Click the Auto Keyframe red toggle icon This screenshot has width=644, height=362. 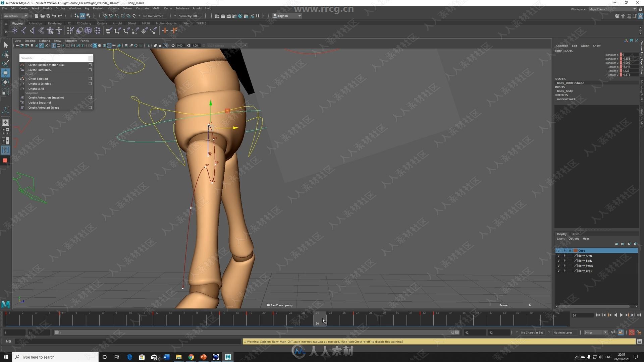632,333
